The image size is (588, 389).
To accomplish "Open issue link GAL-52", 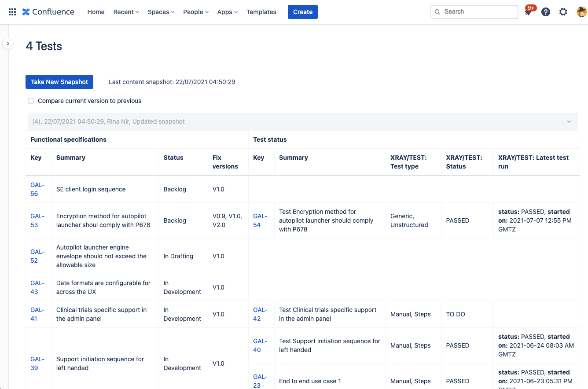I will coord(37,256).
